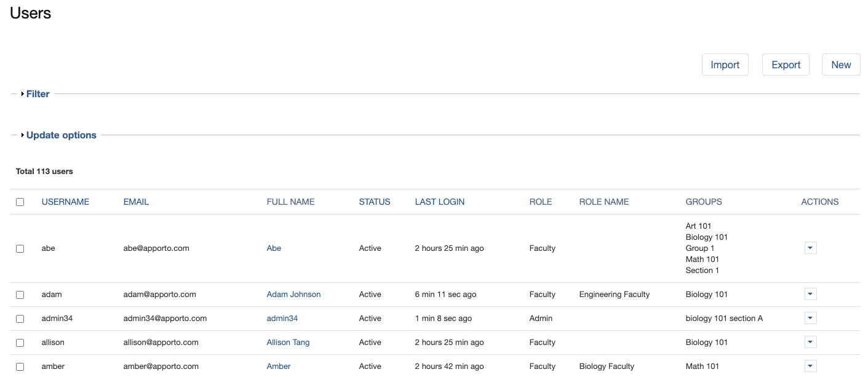The width and height of the screenshot is (868, 377).
Task: Click the Import button
Action: click(x=725, y=65)
